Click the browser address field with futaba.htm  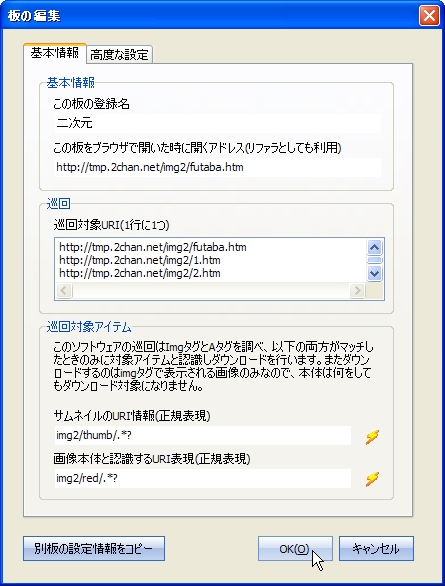(218, 167)
